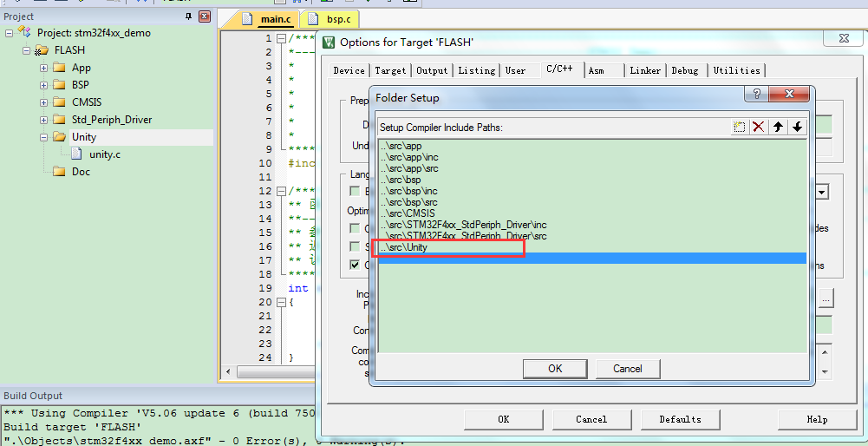Move the include path up with arrow icon
The image size is (868, 446).
click(778, 128)
